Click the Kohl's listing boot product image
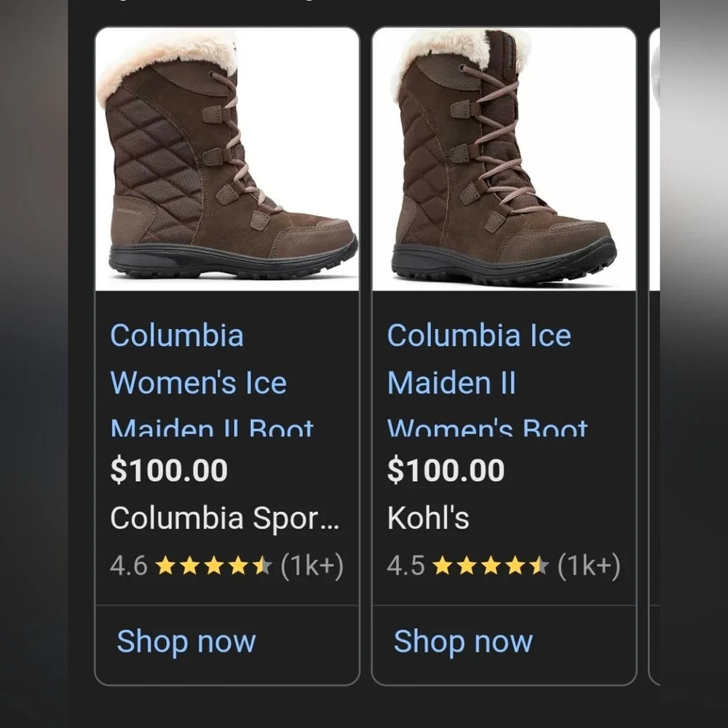728x728 pixels. tap(505, 157)
